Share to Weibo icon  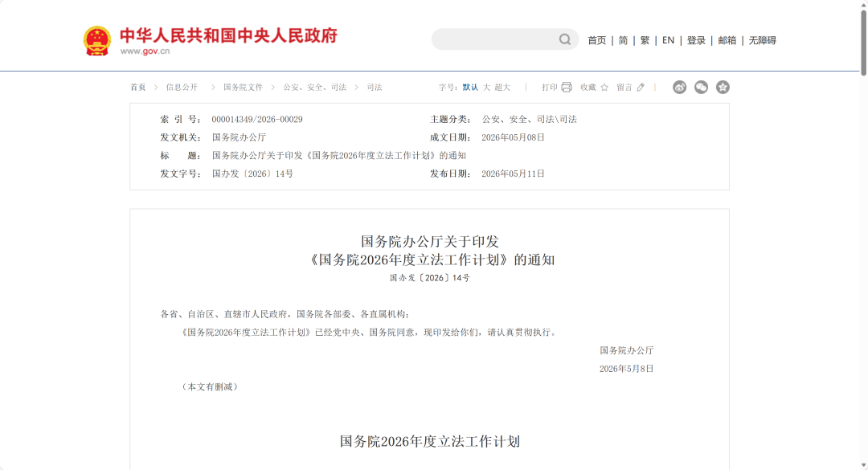[x=679, y=87]
